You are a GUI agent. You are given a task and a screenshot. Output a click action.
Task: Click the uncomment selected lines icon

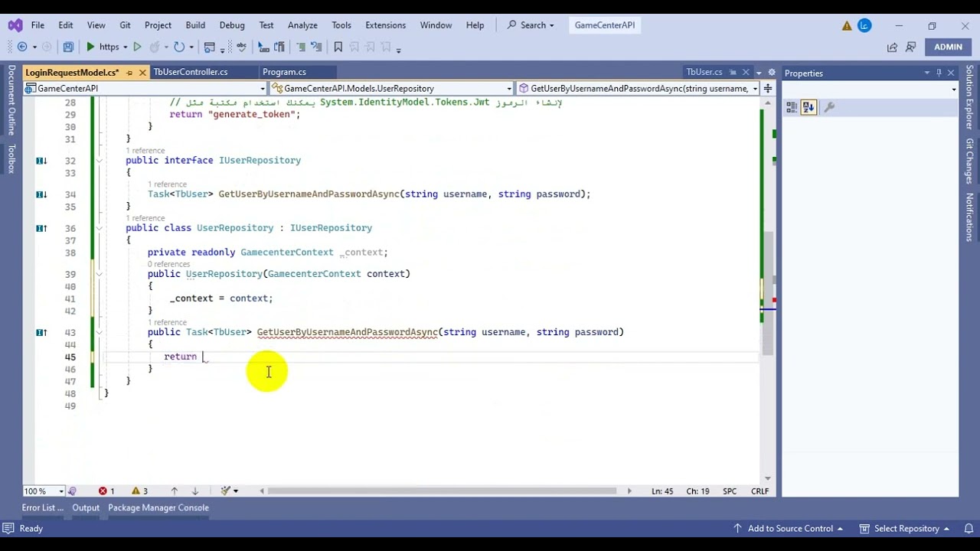[316, 47]
